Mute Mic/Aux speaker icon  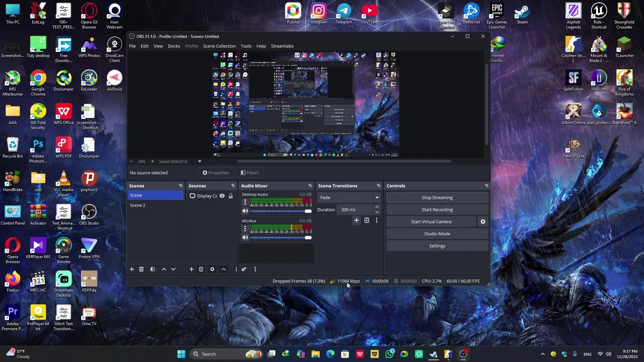coord(245,238)
